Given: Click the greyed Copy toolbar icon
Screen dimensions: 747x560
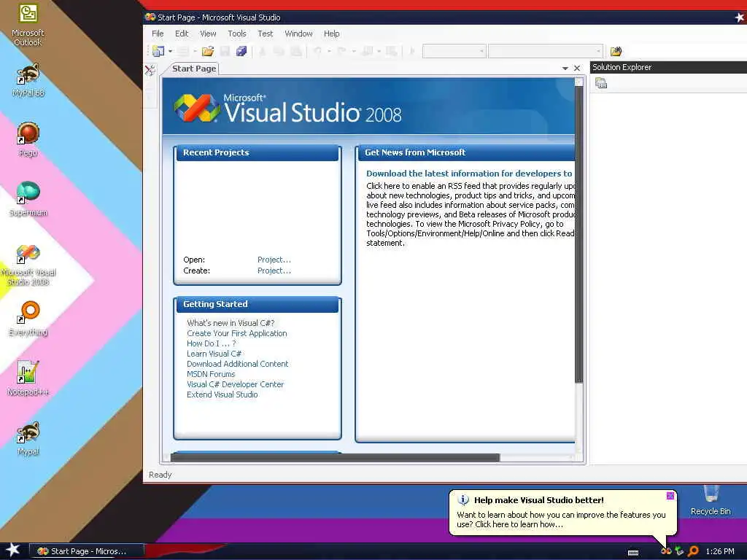Looking at the screenshot, I should 279,51.
